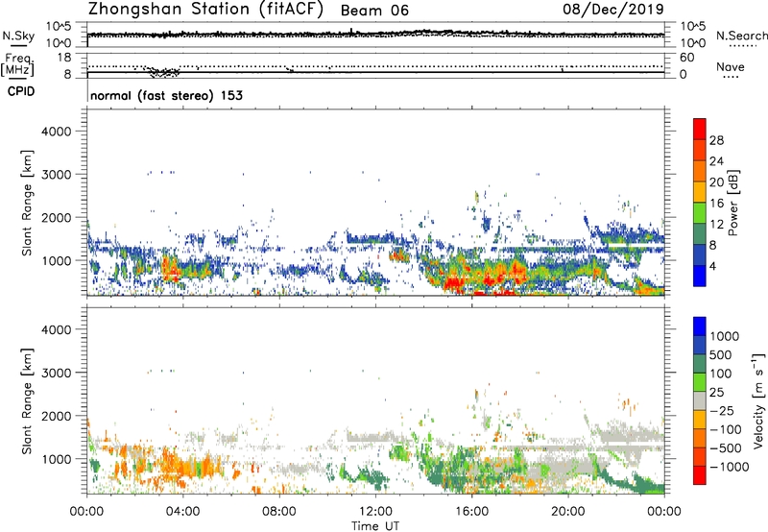Click the N.Search legend label
768x532 pixels.
(x=741, y=36)
